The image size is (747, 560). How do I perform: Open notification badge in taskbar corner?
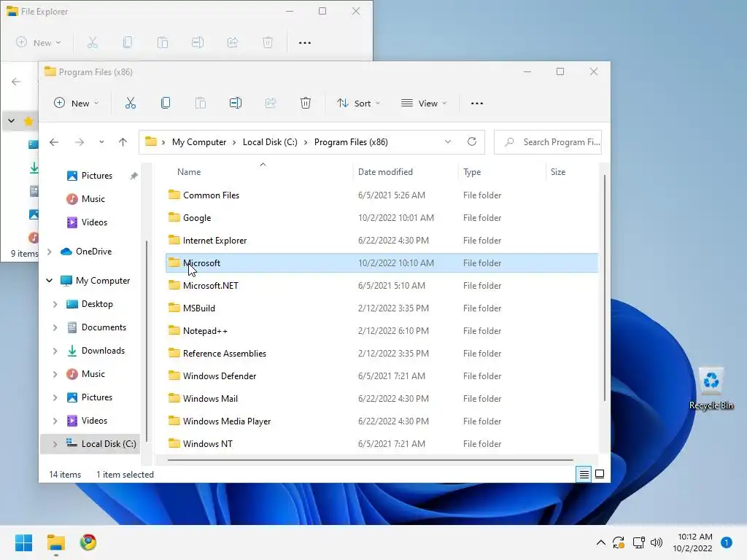coord(727,542)
